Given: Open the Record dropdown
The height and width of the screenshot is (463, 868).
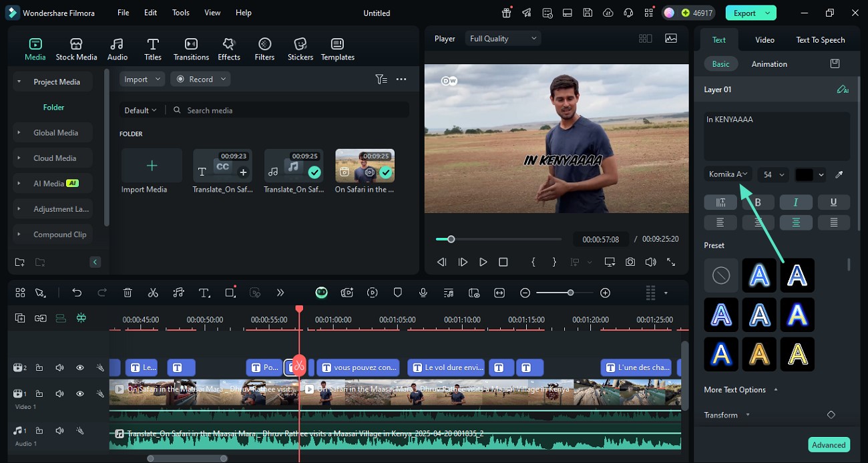Looking at the screenshot, I should click(x=200, y=79).
